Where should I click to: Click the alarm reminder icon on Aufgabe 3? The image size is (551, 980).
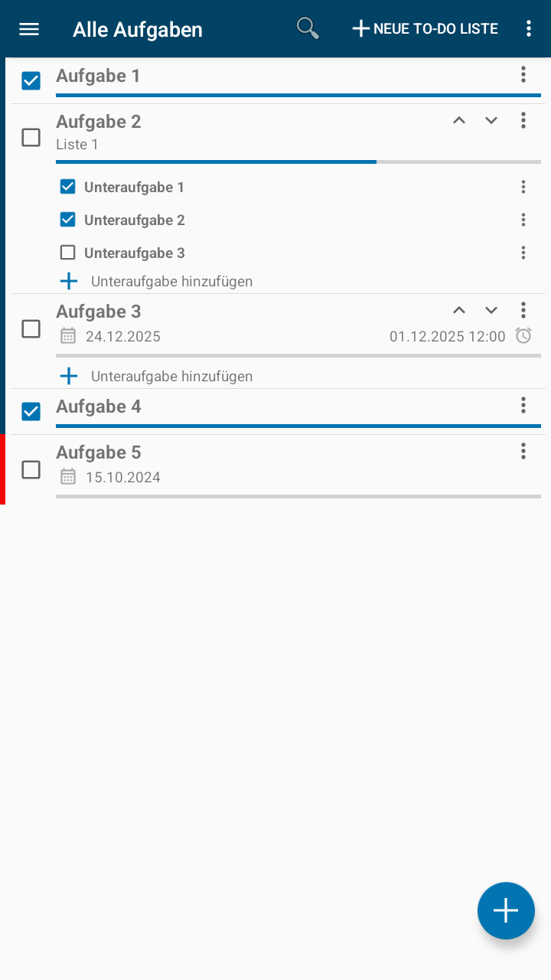(523, 335)
